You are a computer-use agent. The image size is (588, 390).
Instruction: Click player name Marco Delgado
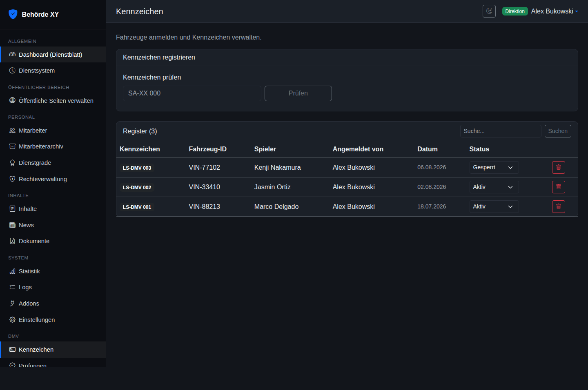click(276, 207)
